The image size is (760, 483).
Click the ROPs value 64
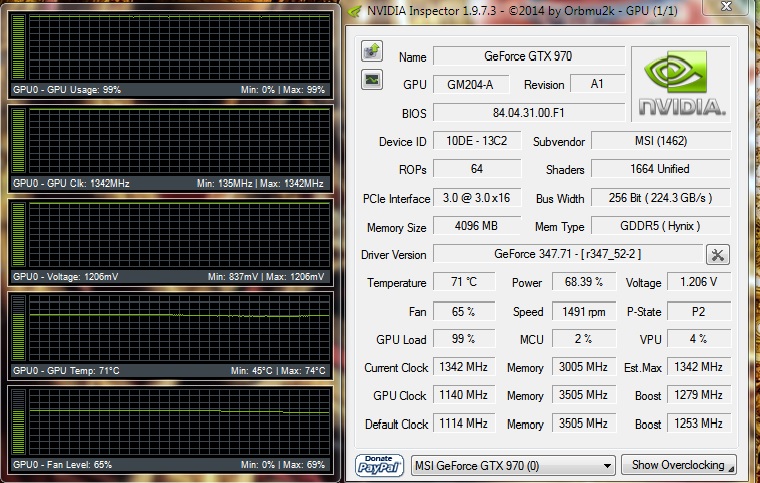coord(477,169)
